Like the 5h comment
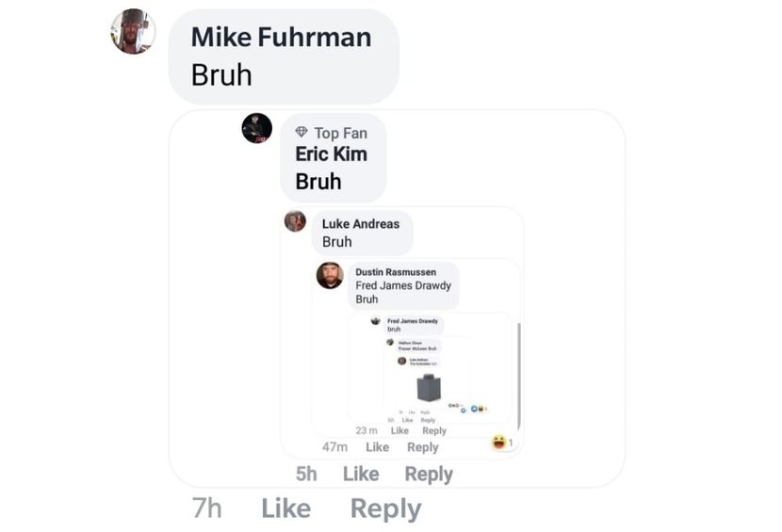Image resolution: width=782 pixels, height=532 pixels. pyautogui.click(x=361, y=474)
